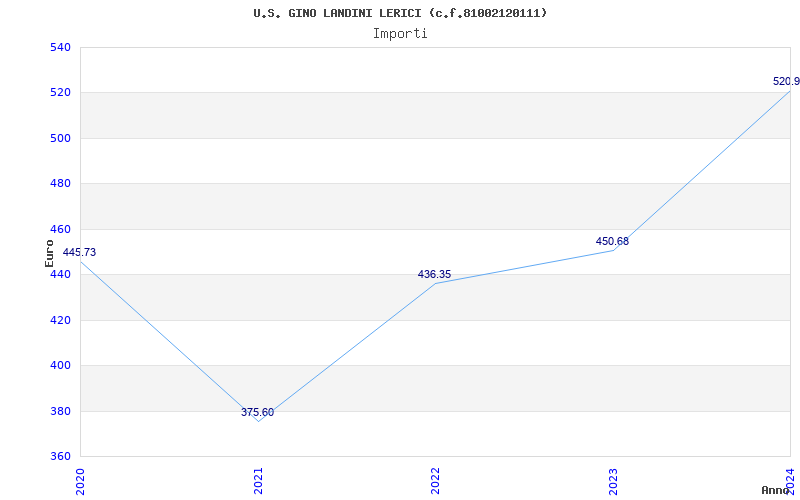Click the 520 y-axis value

tap(60, 93)
